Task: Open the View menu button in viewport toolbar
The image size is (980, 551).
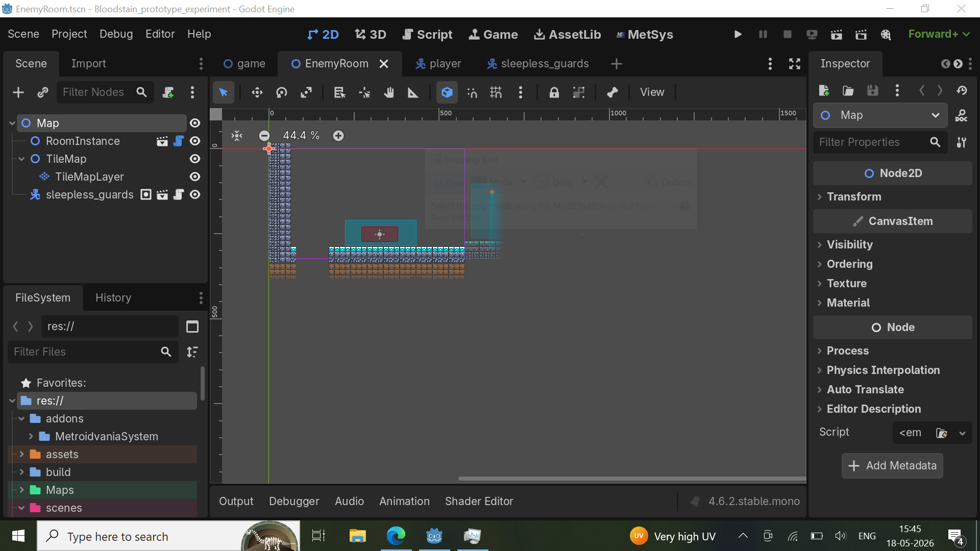Action: (x=652, y=92)
